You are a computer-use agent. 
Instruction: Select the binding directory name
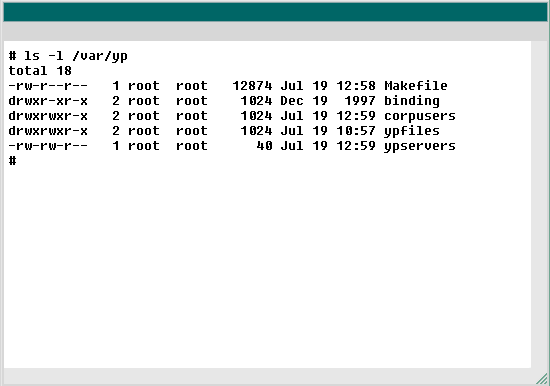pos(412,101)
